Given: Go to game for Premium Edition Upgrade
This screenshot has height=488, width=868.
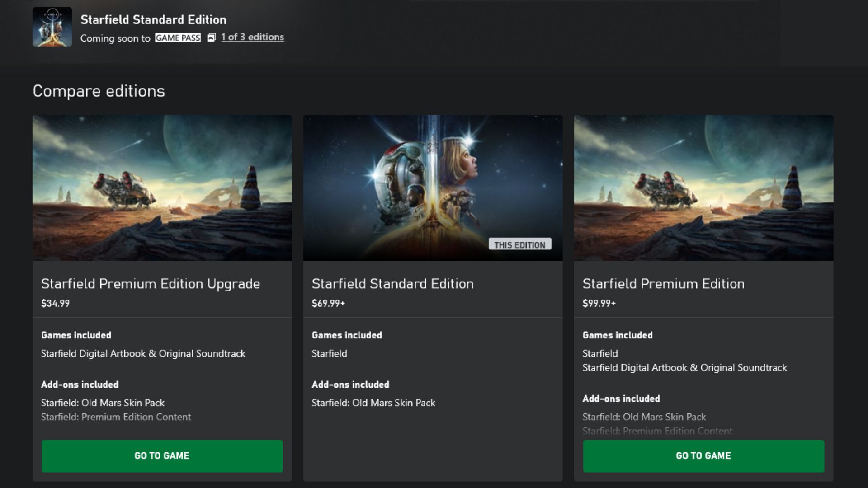Looking at the screenshot, I should click(162, 456).
